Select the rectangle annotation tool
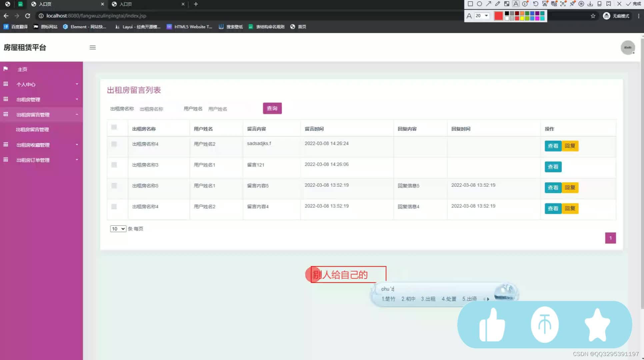The width and height of the screenshot is (644, 360). point(471,3)
